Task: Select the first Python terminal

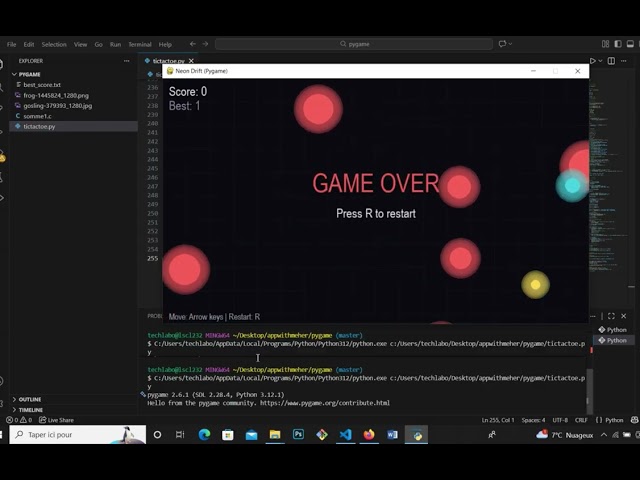Action: pos(612,330)
